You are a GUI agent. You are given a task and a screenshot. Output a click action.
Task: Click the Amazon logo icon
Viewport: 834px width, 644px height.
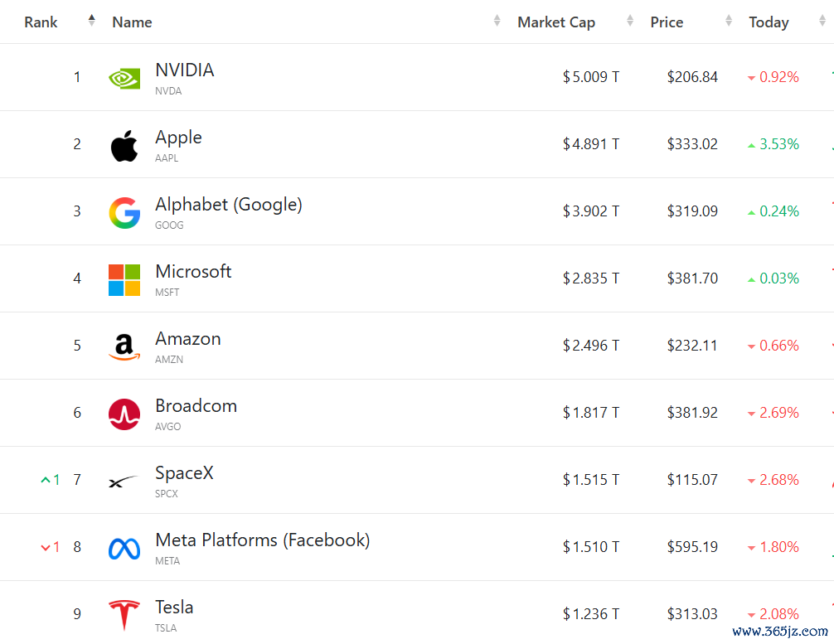[x=124, y=346]
